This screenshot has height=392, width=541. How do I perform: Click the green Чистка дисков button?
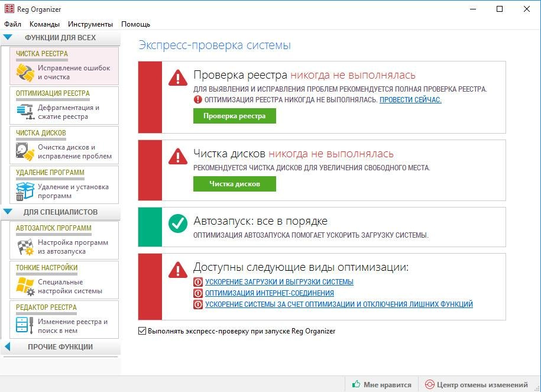point(235,184)
